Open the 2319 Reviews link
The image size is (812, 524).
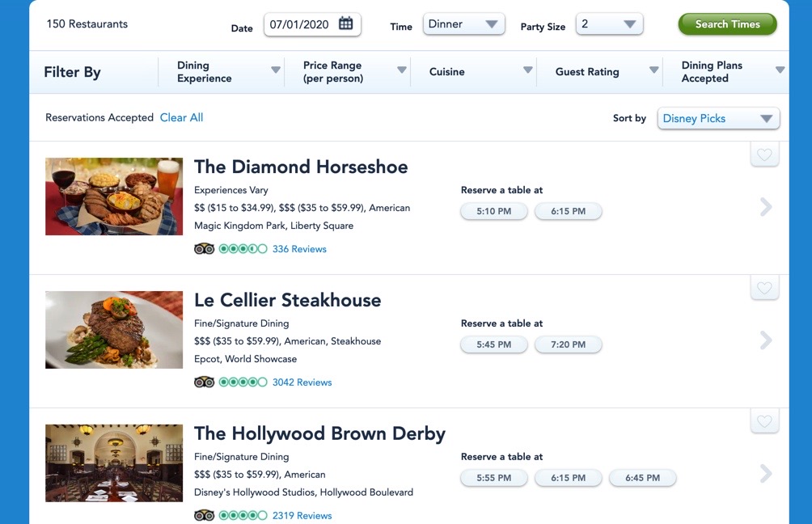coord(302,516)
